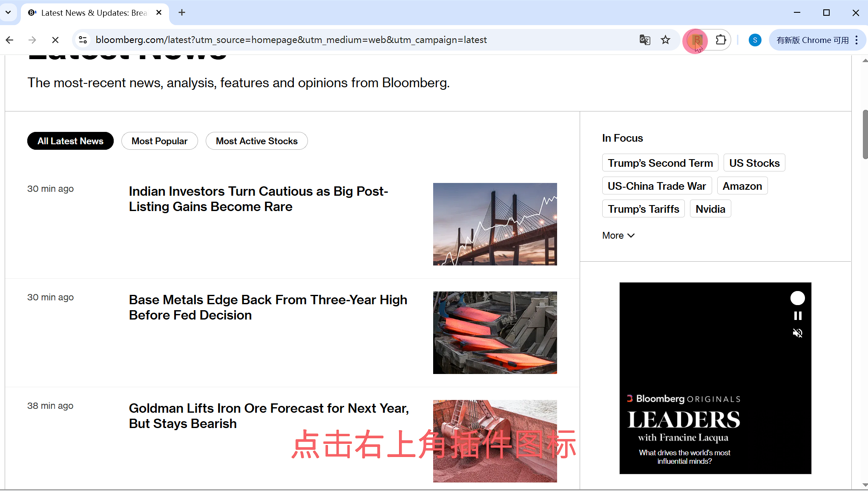The image size is (868, 491).
Task: Go back to the previous page
Action: [x=10, y=40]
